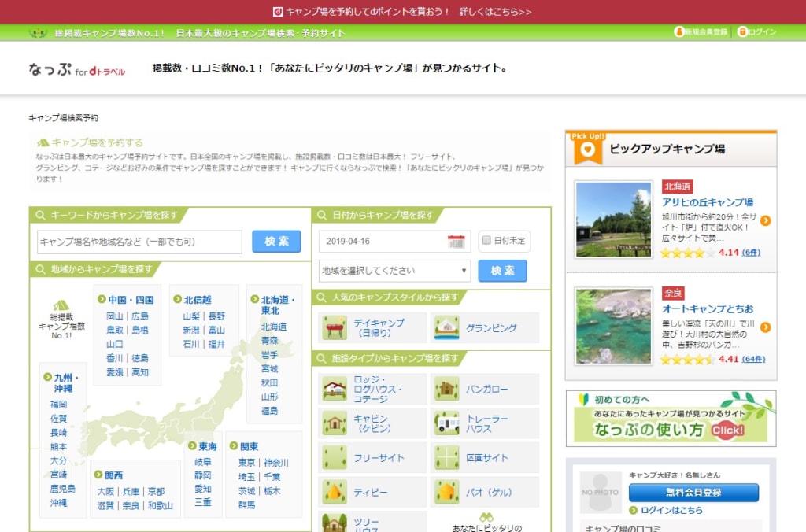Viewport: 806px width, 532px height.
Task: Click the new member registration icon
Action: tap(678, 31)
